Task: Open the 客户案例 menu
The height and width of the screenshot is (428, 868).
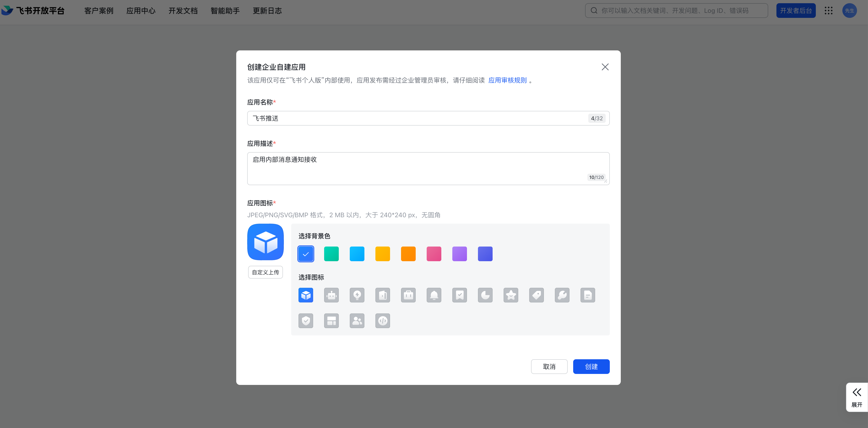Action: pyautogui.click(x=99, y=11)
